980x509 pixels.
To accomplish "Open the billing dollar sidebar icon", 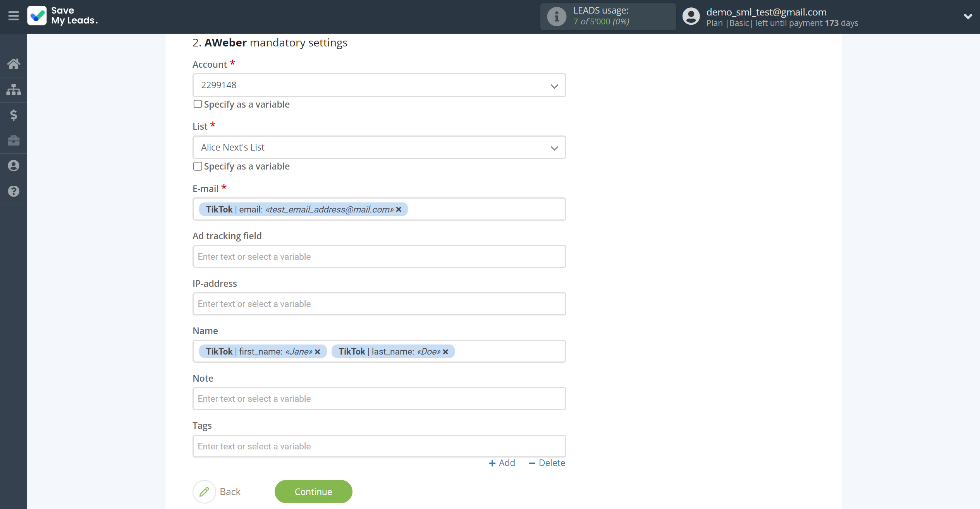I will [14, 115].
